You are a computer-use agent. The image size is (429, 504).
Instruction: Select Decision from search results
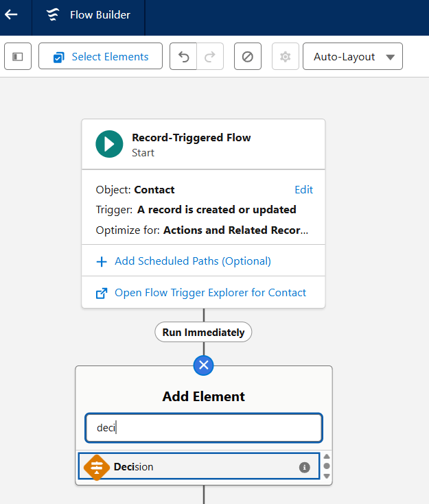(x=199, y=467)
